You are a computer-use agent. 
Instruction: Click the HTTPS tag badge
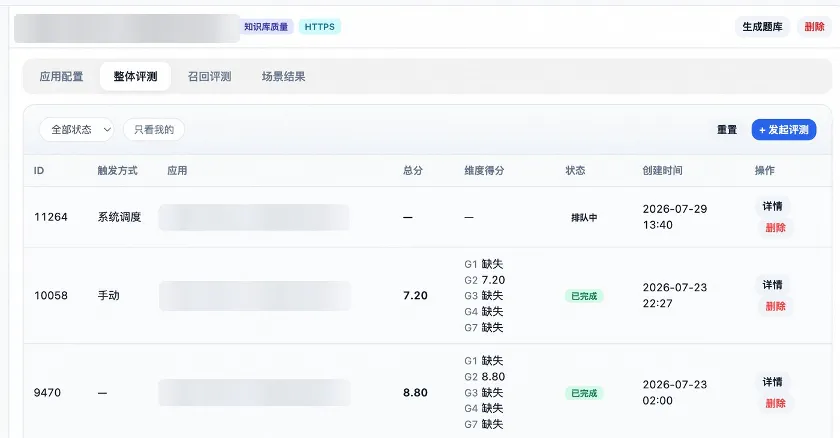tap(319, 27)
